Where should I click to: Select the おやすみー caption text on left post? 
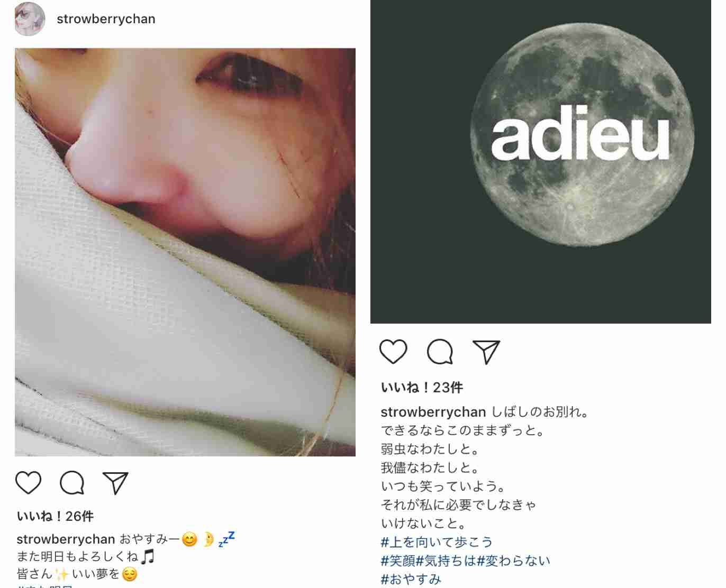[149, 539]
